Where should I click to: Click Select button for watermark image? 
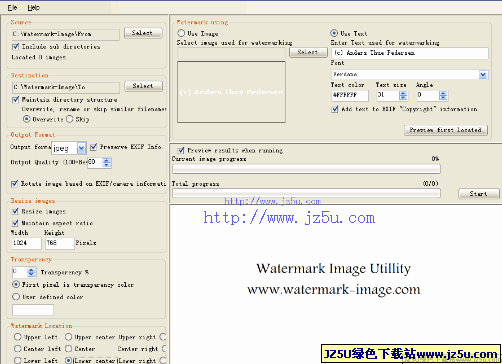(x=308, y=52)
